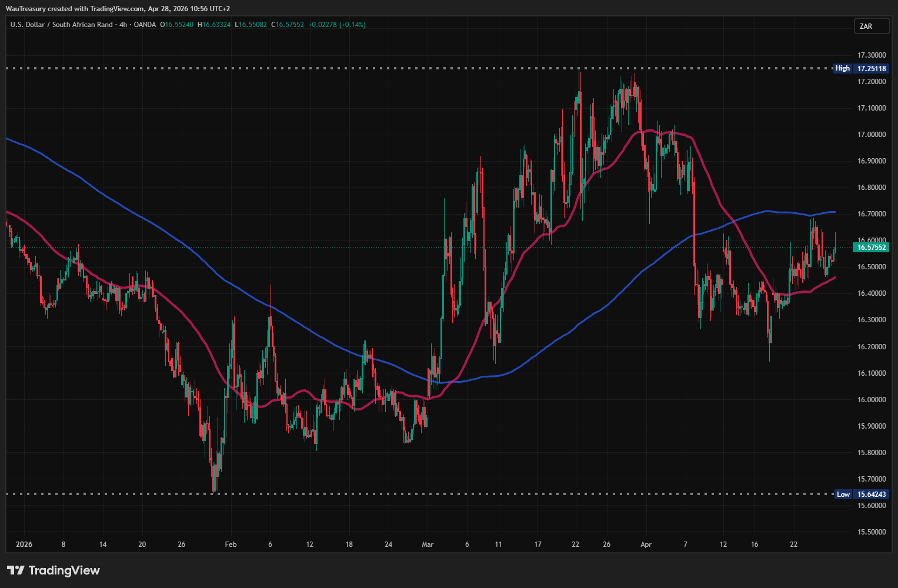
Task: Click the 17.00000 price axis label
Action: (872, 135)
